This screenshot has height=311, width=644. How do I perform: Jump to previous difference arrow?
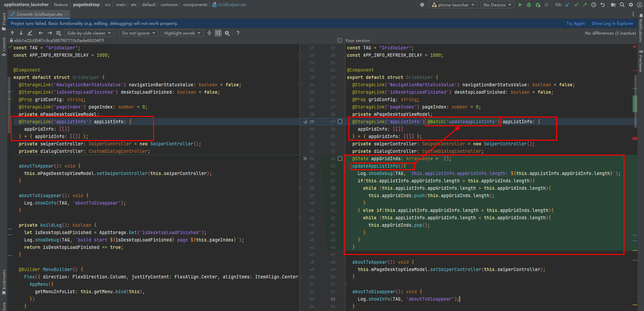pyautogui.click(x=12, y=33)
